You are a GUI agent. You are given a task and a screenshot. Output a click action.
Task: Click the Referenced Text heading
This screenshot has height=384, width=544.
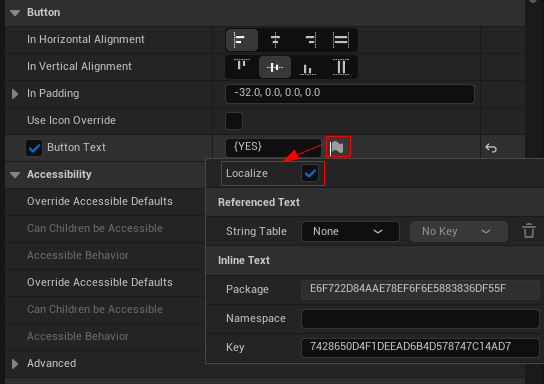[259, 202]
